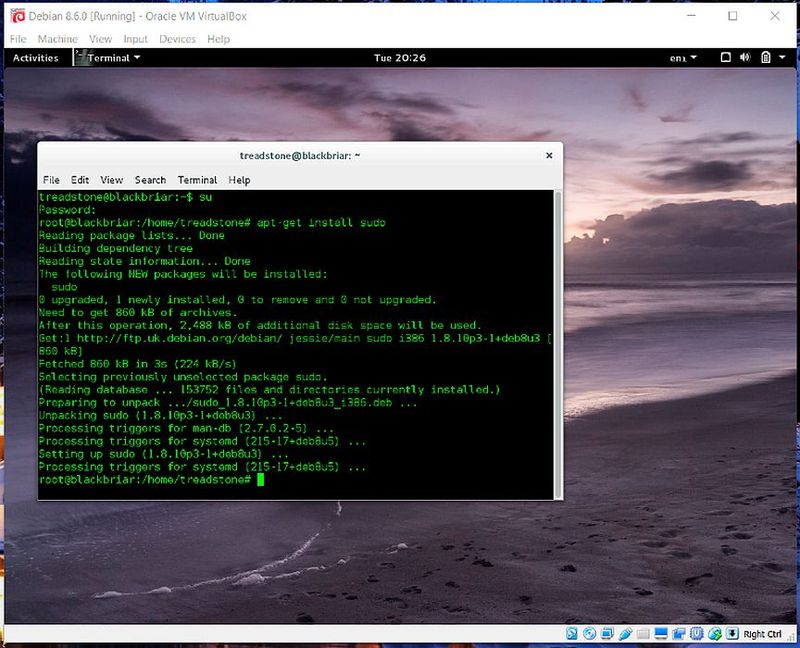This screenshot has height=648, width=800.
Task: Click the battery icon in GNOME top bar
Action: point(765,58)
